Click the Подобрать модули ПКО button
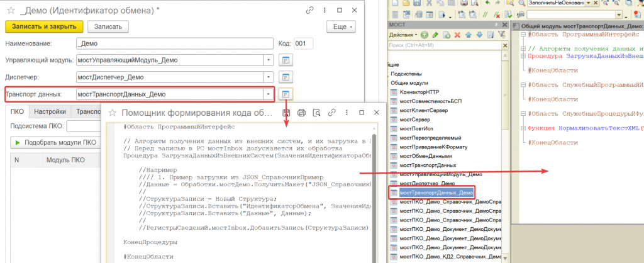 pyautogui.click(x=56, y=142)
